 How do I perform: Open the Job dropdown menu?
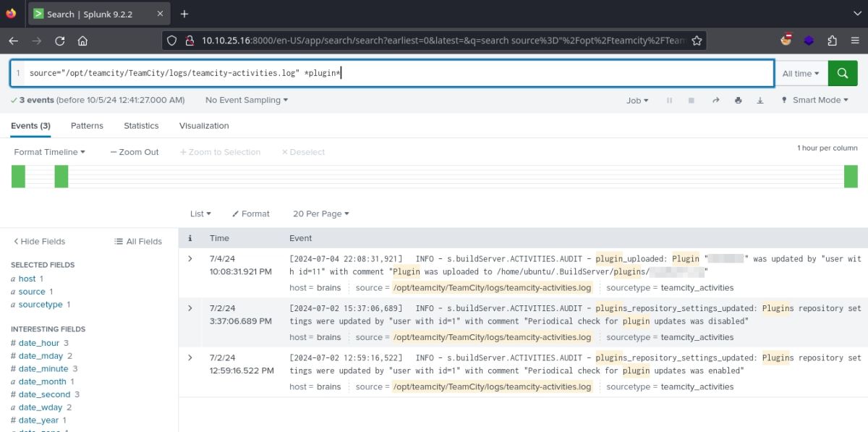click(637, 101)
